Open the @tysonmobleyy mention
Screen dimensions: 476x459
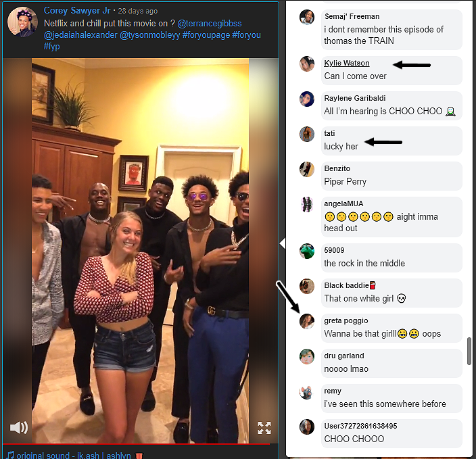tap(150, 35)
